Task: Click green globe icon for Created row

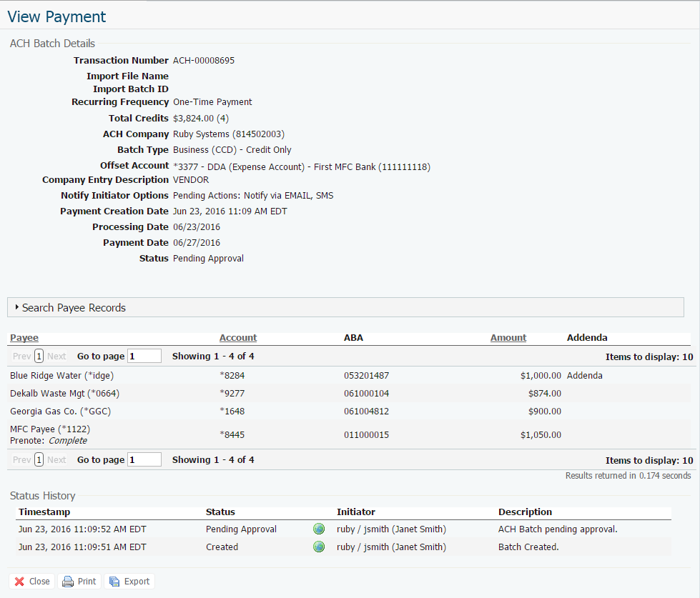Action: [319, 547]
